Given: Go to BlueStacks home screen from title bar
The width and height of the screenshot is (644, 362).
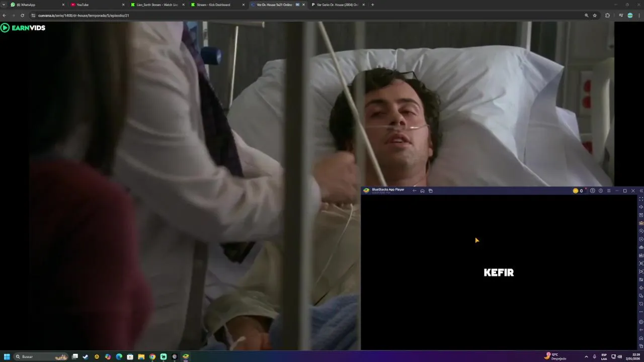Looking at the screenshot, I should point(422,191).
